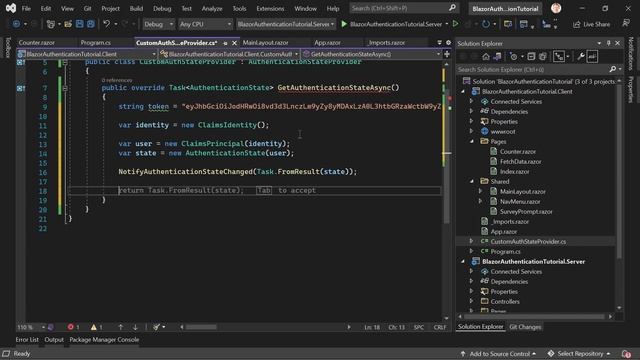Click the editor split window plus icon
The width and height of the screenshot is (640, 360).
coord(447,54)
